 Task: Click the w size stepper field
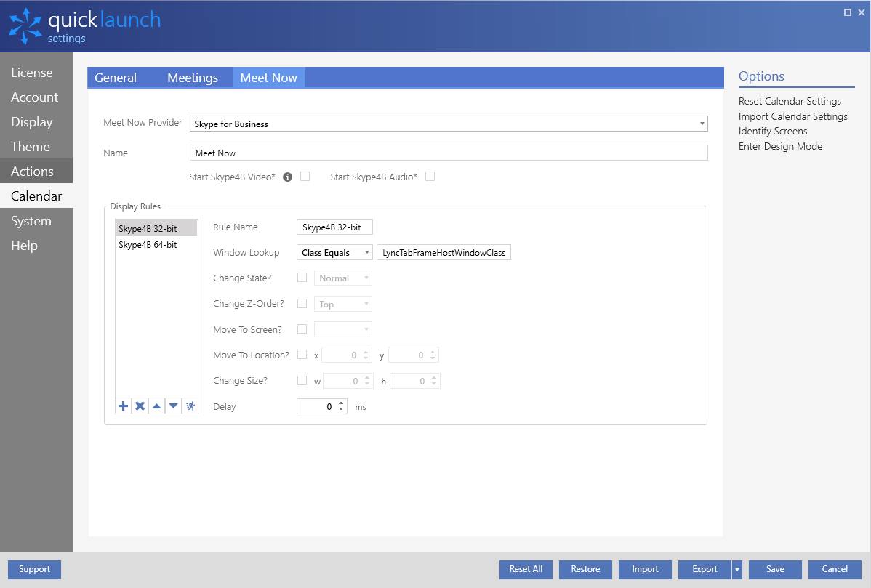(x=348, y=382)
